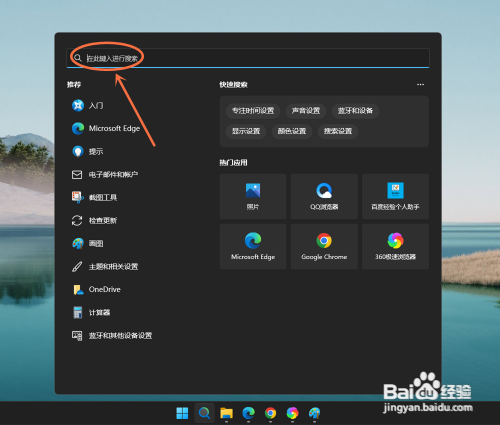Image resolution: width=500 pixels, height=425 pixels.
Task: Open the Google Chrome tile in 热门应用
Action: click(324, 246)
